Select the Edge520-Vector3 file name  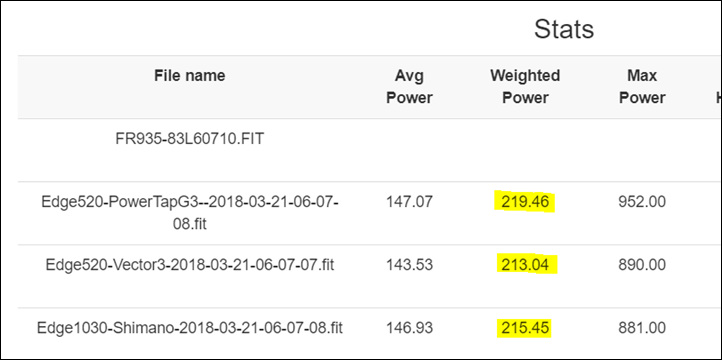point(190,265)
